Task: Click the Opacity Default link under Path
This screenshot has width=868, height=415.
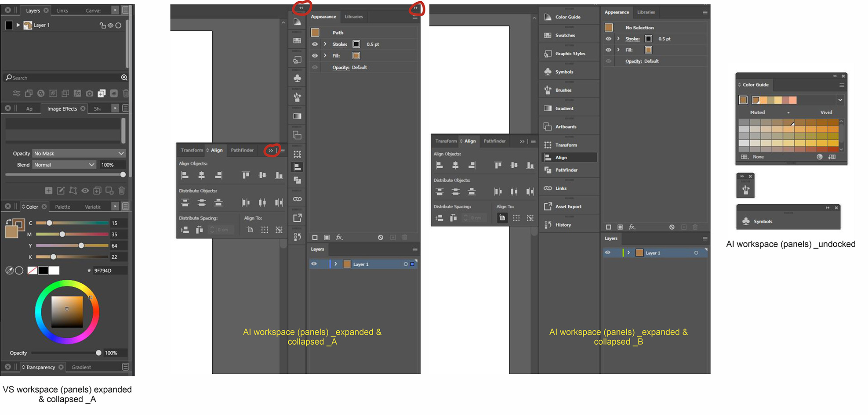Action: (341, 68)
